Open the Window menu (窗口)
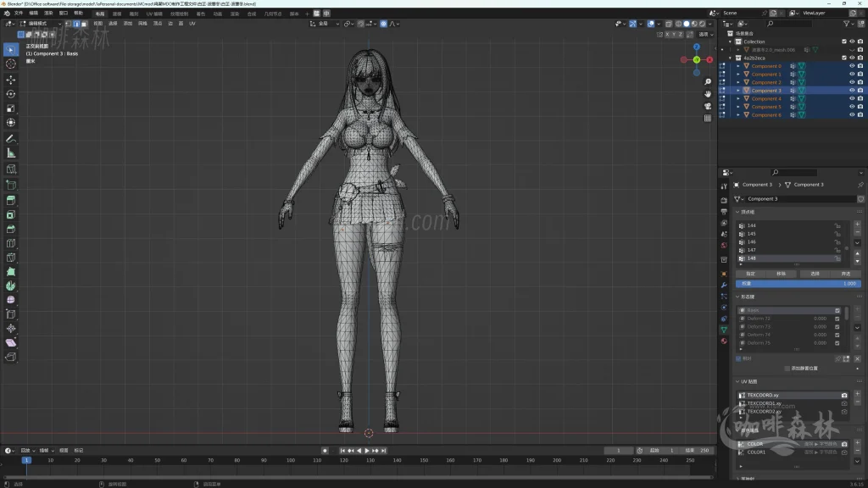The width and height of the screenshot is (868, 488). coord(64,14)
